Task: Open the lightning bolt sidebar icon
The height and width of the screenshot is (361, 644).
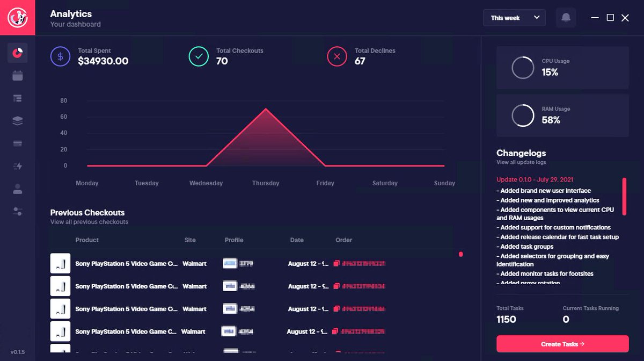Action: point(18,166)
